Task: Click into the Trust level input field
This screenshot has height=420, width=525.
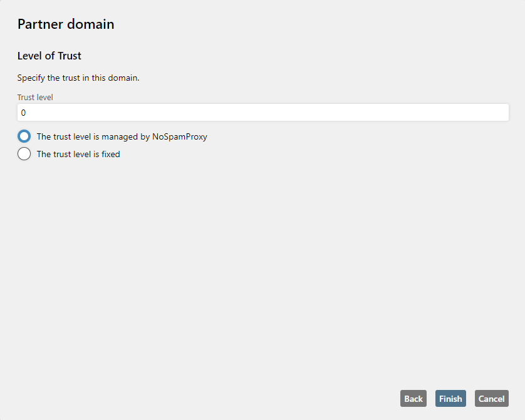Action: pos(263,113)
